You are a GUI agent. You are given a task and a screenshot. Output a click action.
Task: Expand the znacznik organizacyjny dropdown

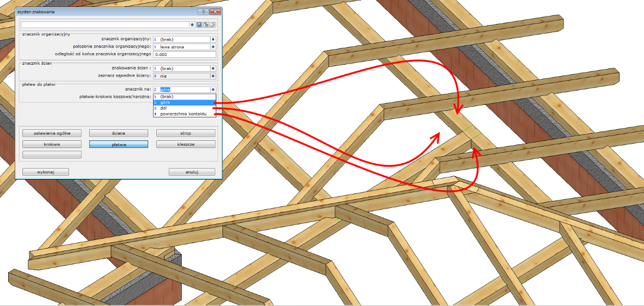pos(213,39)
